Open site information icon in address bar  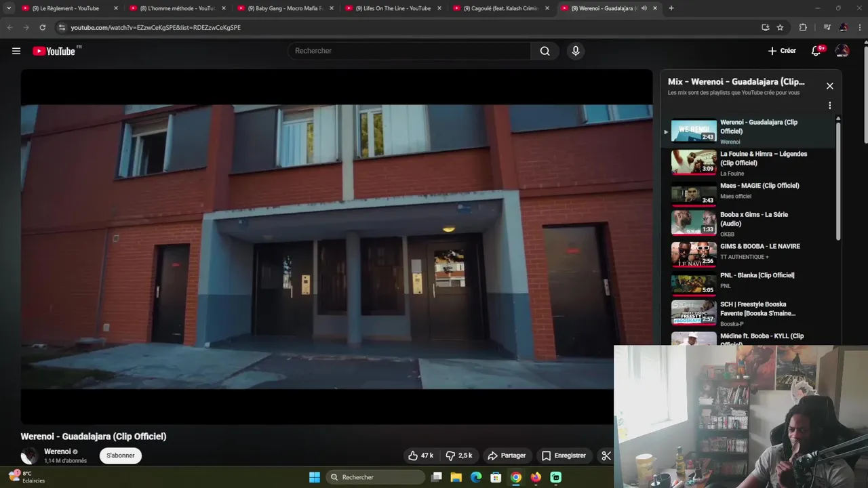tap(62, 27)
